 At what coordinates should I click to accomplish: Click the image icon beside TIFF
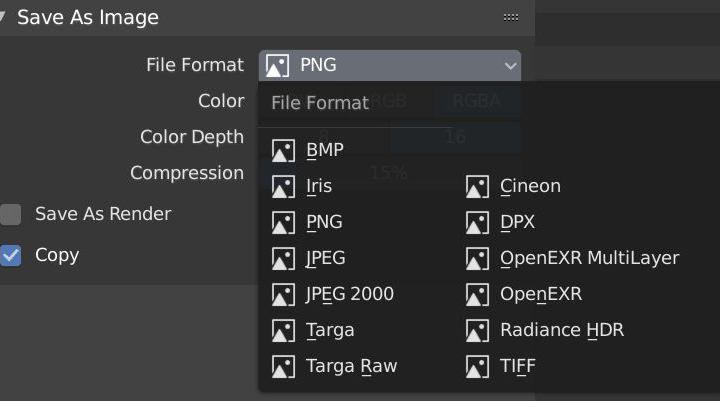pyautogui.click(x=477, y=366)
